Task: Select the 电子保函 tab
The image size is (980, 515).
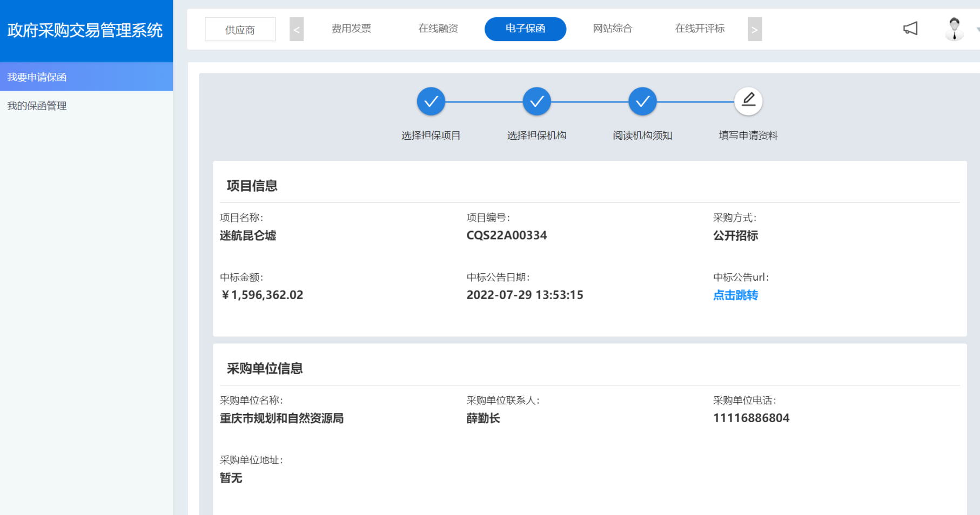Action: coord(525,29)
